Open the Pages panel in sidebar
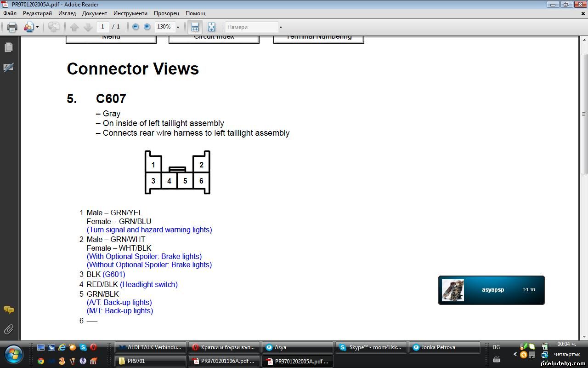The height and width of the screenshot is (368, 588). pos(9,47)
